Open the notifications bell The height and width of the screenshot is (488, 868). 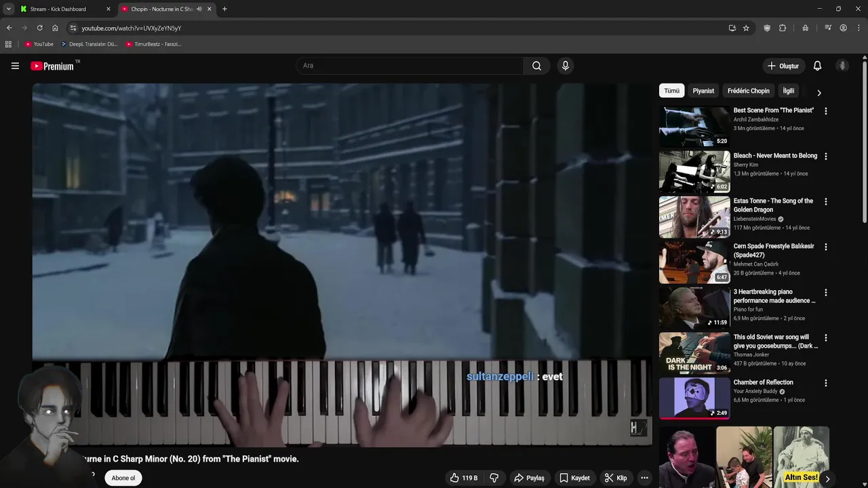coord(817,66)
